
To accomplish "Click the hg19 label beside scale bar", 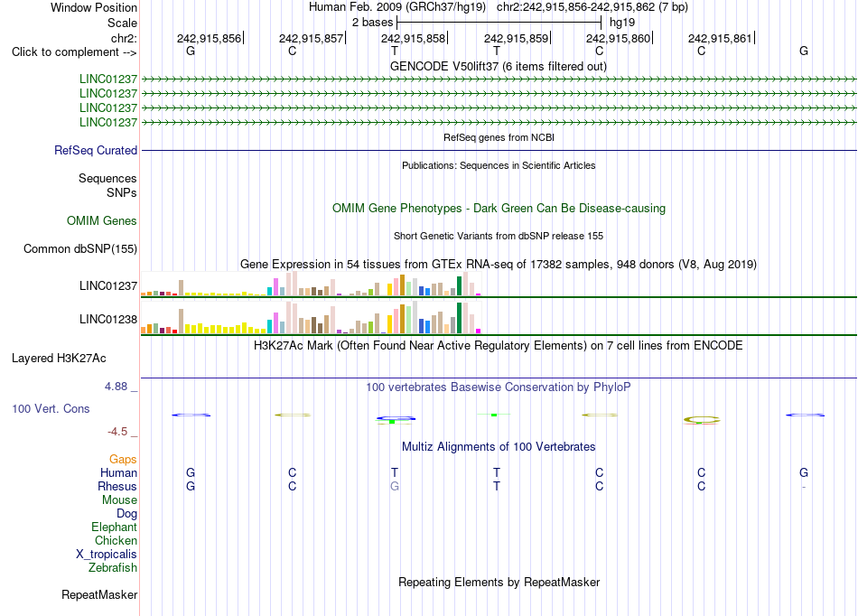I will 622,23.
